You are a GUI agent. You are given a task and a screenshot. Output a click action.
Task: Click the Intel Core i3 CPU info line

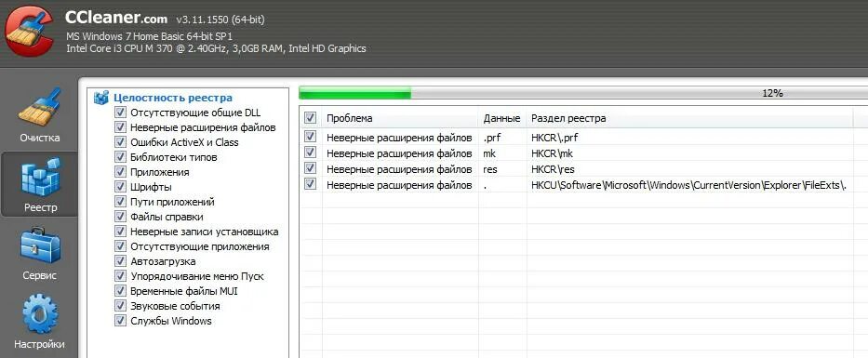[x=216, y=48]
